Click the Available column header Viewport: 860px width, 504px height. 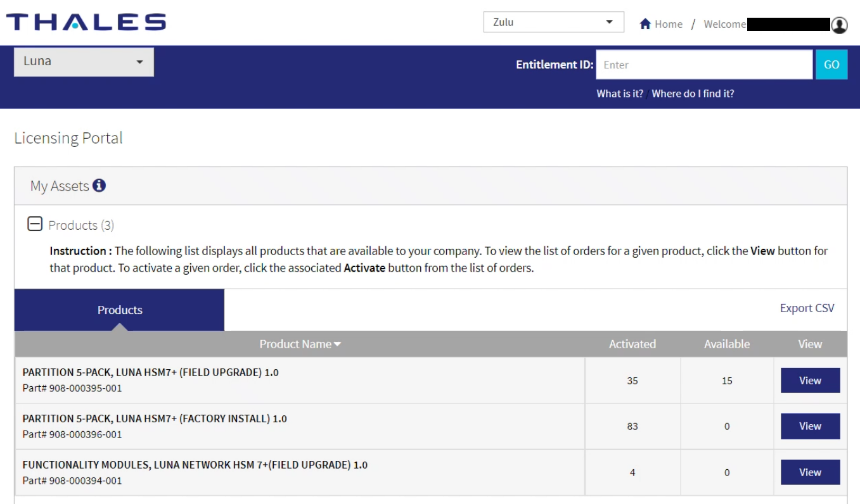pyautogui.click(x=727, y=344)
